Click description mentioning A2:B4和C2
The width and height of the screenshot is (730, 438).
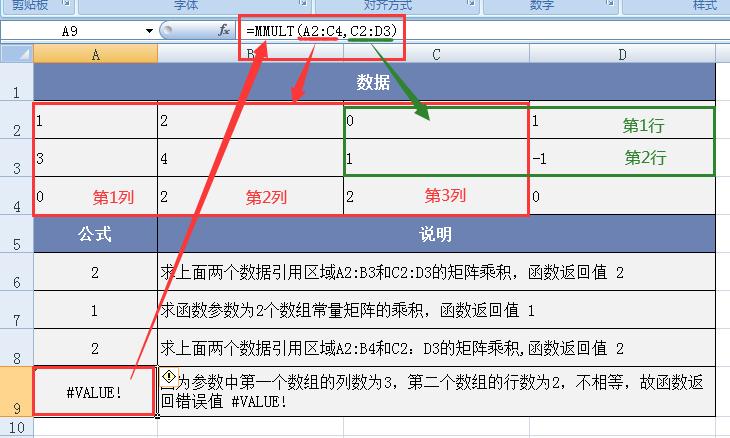[x=436, y=348]
